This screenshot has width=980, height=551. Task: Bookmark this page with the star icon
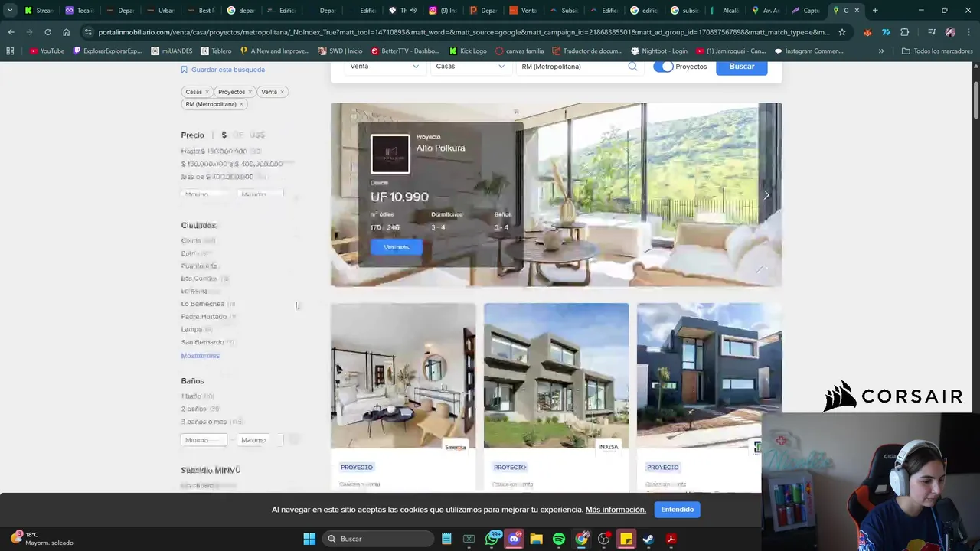[x=842, y=32]
